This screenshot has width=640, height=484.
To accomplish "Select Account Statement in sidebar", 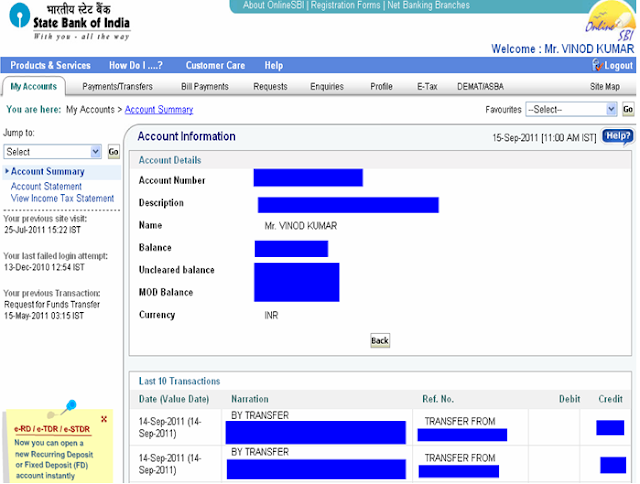I will tap(46, 186).
